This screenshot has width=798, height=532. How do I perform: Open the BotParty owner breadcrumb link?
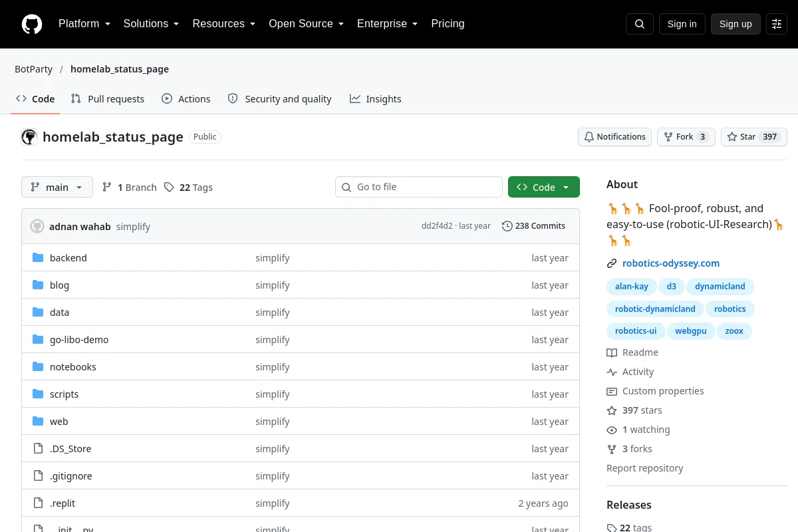click(x=34, y=69)
